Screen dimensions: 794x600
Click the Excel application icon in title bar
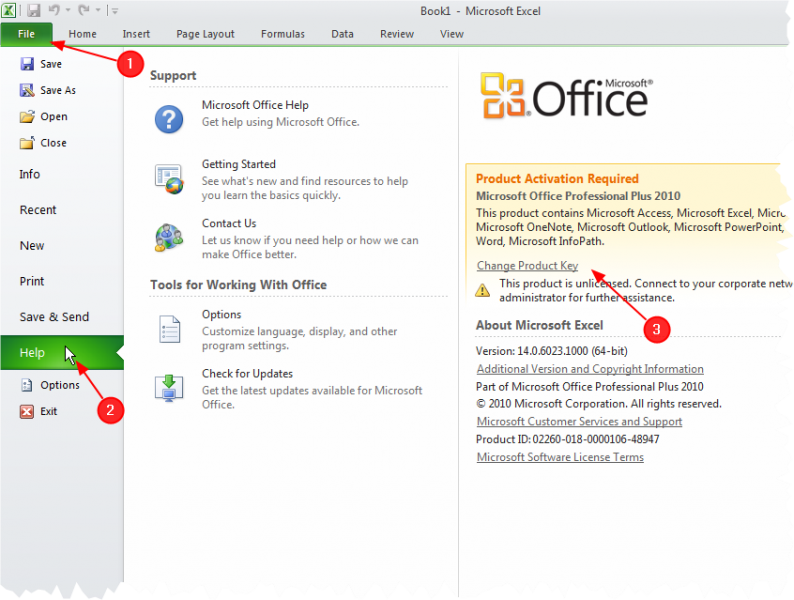(9, 10)
